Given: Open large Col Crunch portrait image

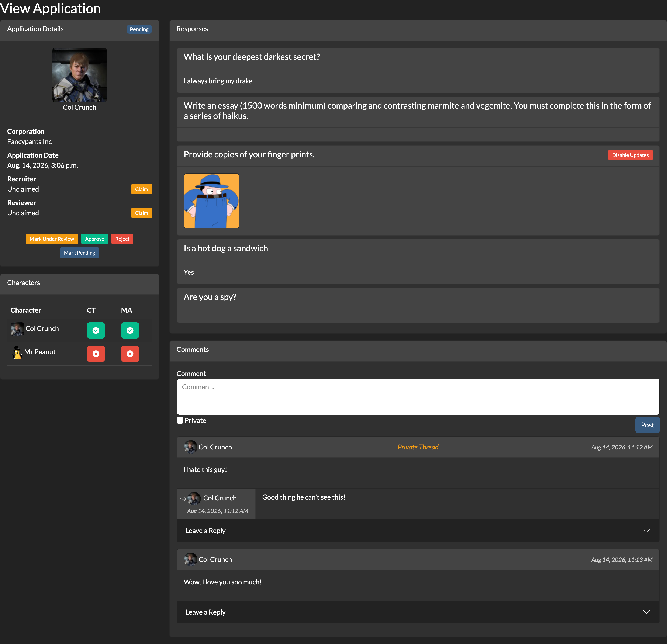Looking at the screenshot, I should [79, 75].
